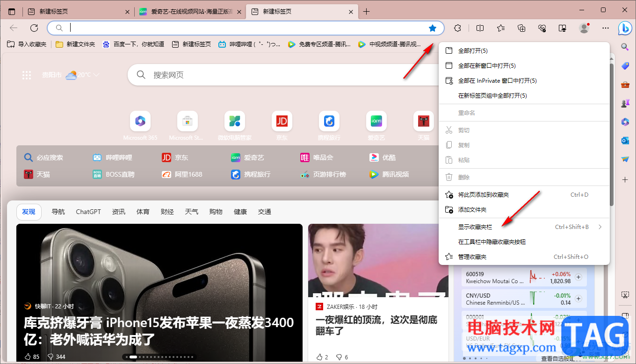
Task: Switch to first 新建标签页 tab
Action: [79, 12]
